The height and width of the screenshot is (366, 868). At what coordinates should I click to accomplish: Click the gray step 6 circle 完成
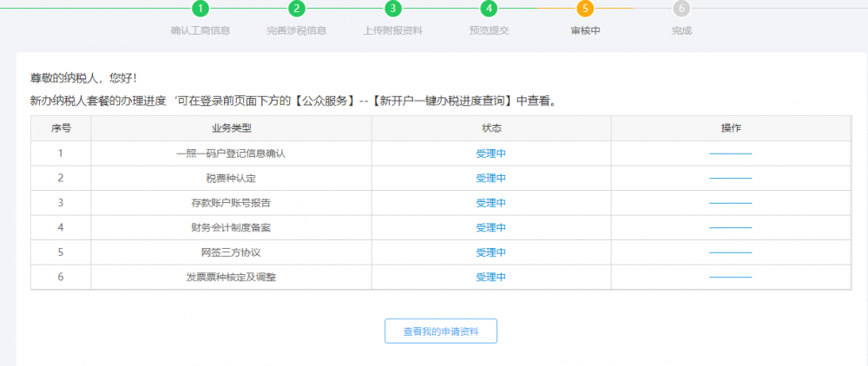click(x=681, y=9)
